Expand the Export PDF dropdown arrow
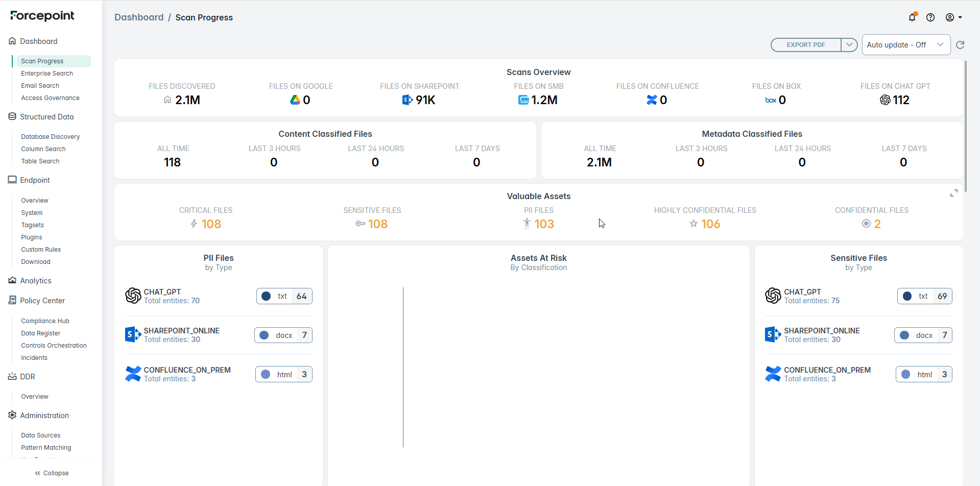Image resolution: width=980 pixels, height=486 pixels. 849,45
